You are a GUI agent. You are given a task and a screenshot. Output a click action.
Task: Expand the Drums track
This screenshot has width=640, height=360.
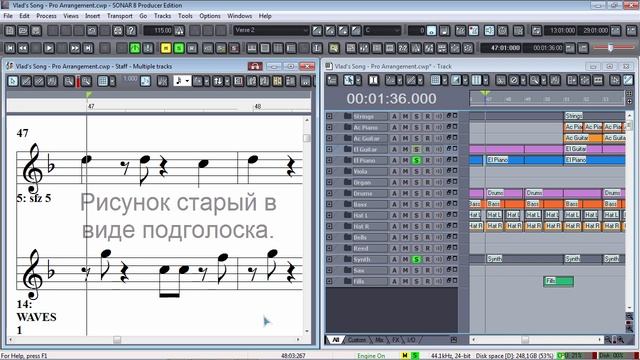pyautogui.click(x=329, y=193)
